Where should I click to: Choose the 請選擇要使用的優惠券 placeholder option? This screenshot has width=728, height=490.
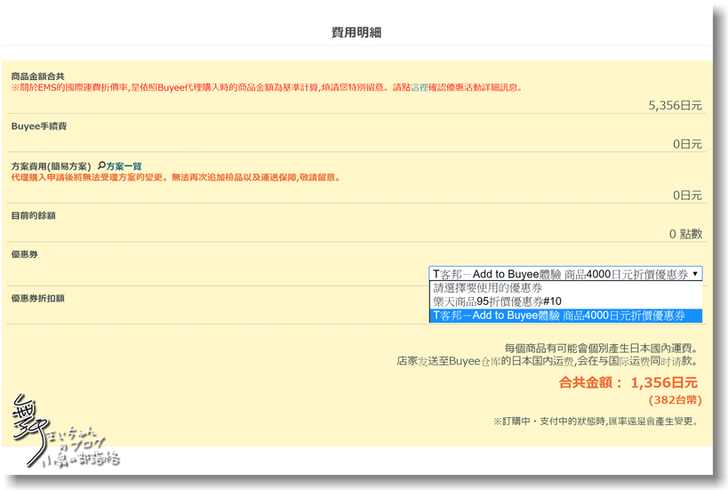(x=488, y=287)
